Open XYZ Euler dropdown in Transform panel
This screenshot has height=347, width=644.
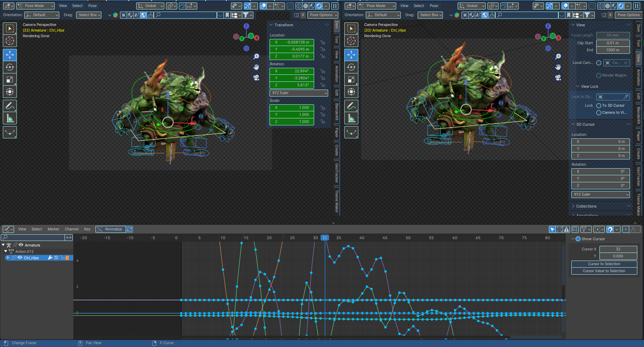tap(299, 93)
